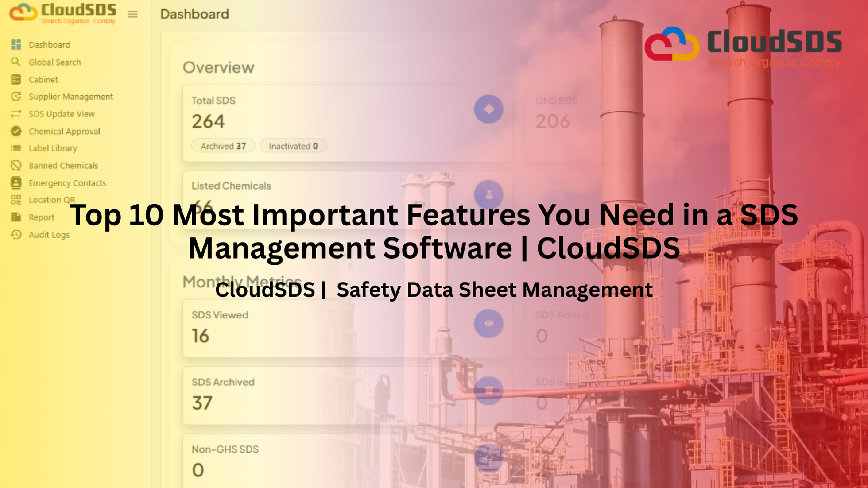The image size is (868, 488).
Task: Select the Dashboard icon in the sidebar
Action: [x=16, y=45]
